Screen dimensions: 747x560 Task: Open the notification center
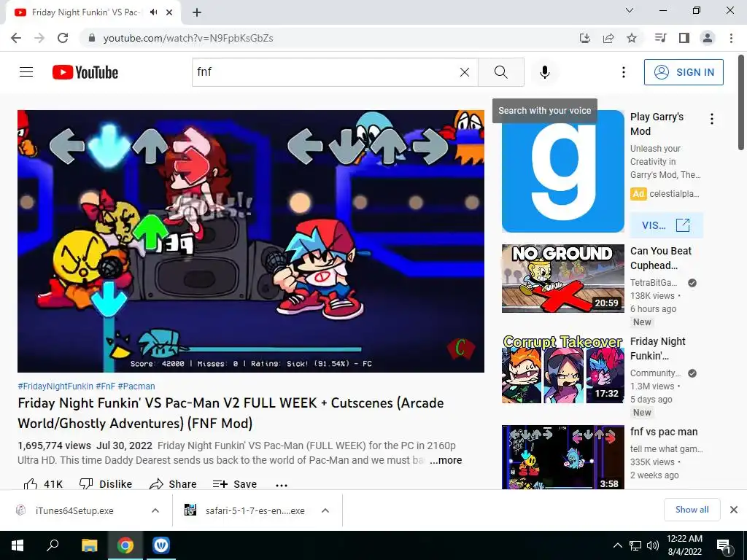[x=724, y=545]
